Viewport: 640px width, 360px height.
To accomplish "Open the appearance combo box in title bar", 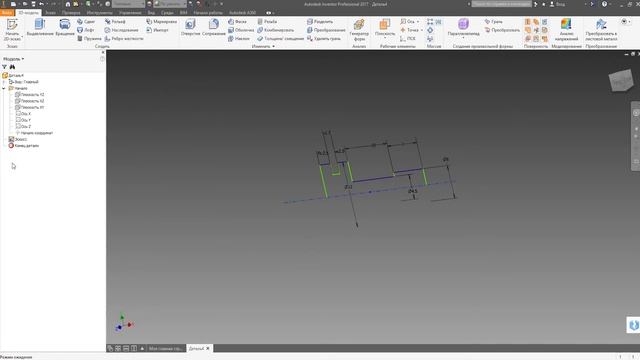I will pyautogui.click(x=170, y=4).
